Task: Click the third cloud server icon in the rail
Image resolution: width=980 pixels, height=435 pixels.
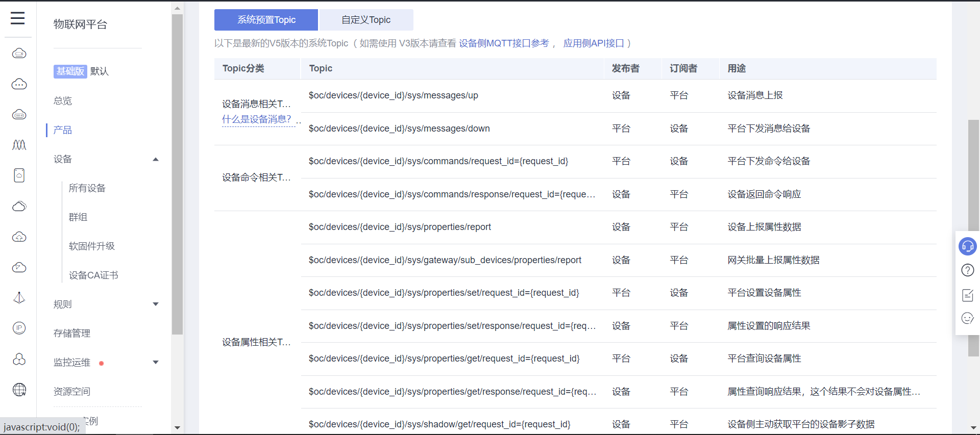Action: tap(19, 114)
